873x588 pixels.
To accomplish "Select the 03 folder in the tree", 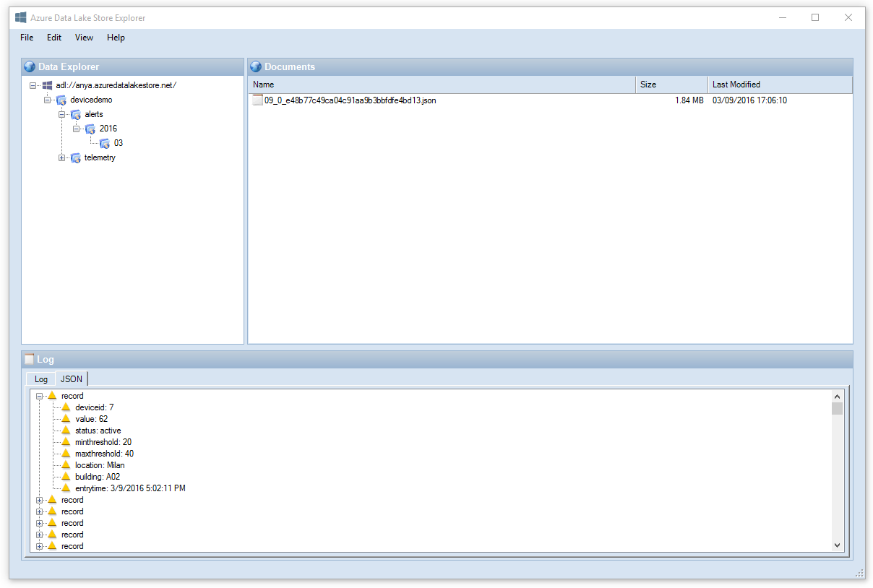I will (x=119, y=143).
